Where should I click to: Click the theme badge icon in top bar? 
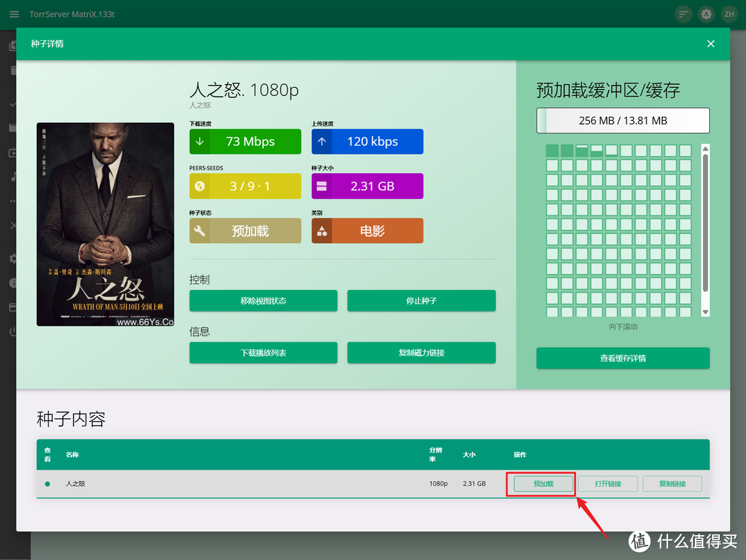click(x=706, y=14)
